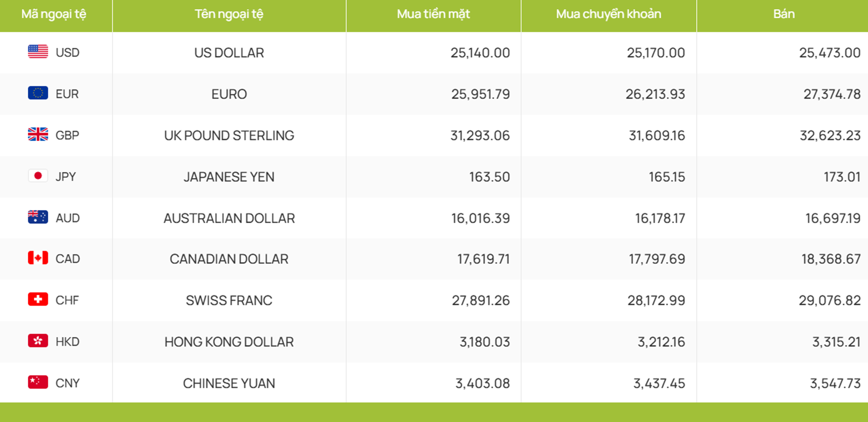The image size is (868, 422).
Task: Click the European Union flag icon
Action: click(x=38, y=93)
